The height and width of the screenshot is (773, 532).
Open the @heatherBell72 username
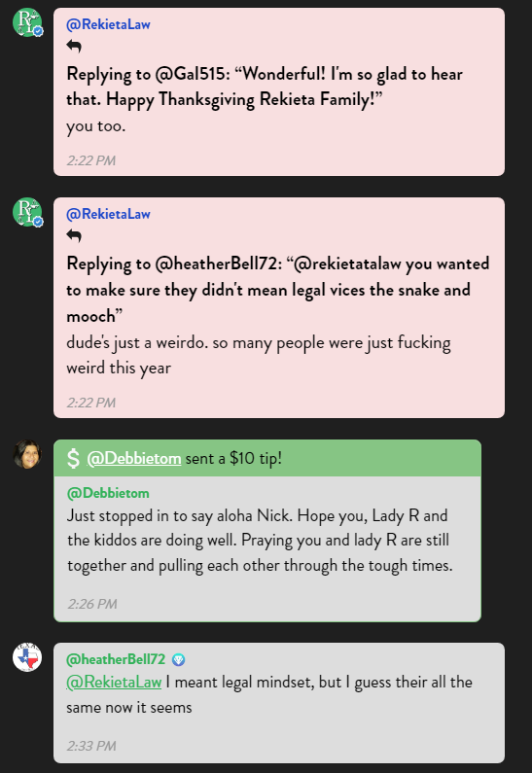(x=116, y=659)
